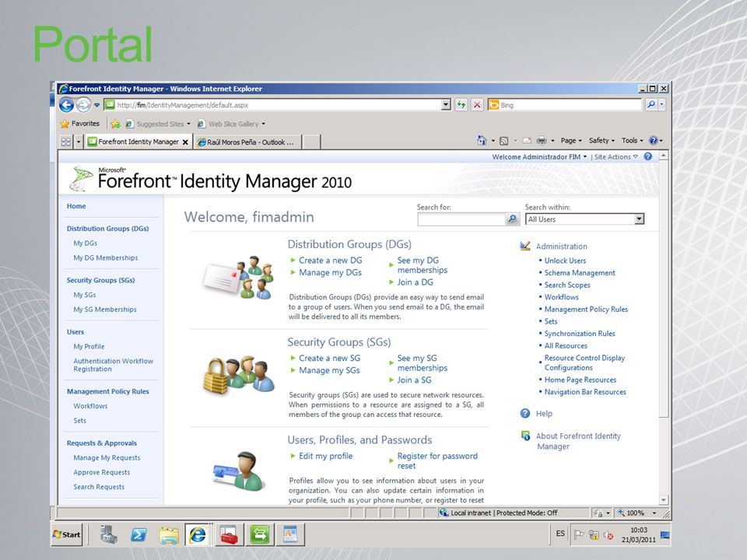Click the Internet Explorer taskbar icon
Viewport: 747px width, 560px height.
[198, 535]
